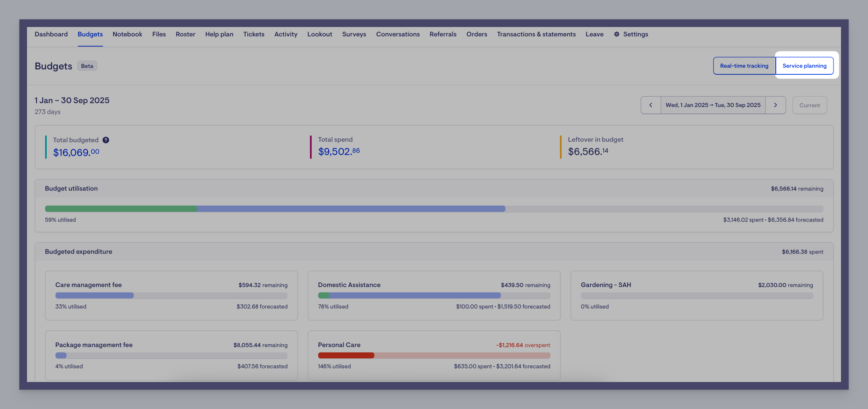Open the date range picker field

coord(713,105)
